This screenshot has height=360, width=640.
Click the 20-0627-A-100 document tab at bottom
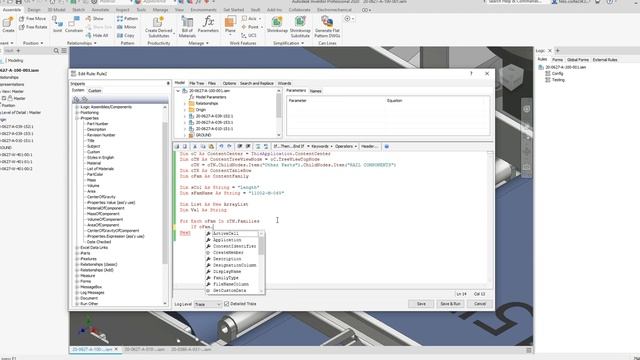[95, 349]
